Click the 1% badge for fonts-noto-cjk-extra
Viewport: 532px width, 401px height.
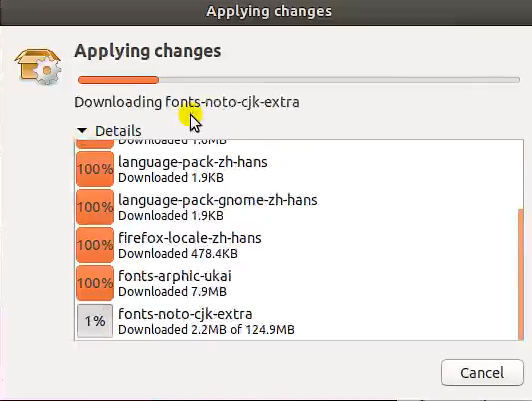click(95, 321)
